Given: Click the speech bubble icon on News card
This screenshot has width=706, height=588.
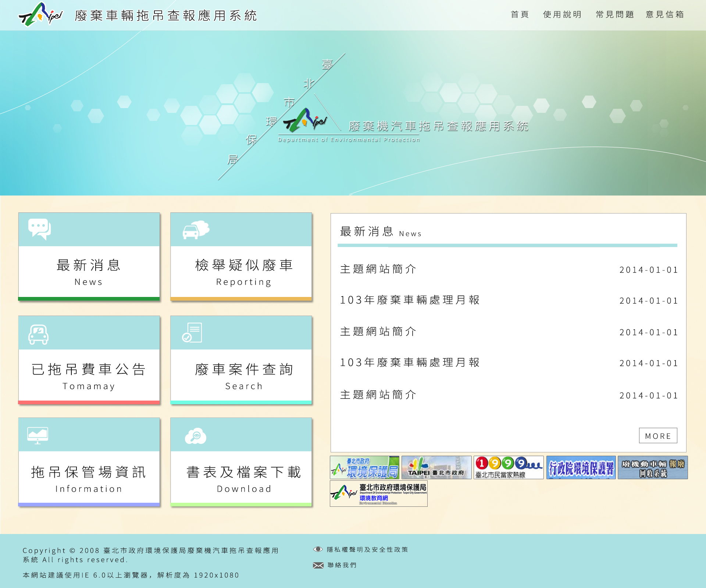Looking at the screenshot, I should [39, 229].
